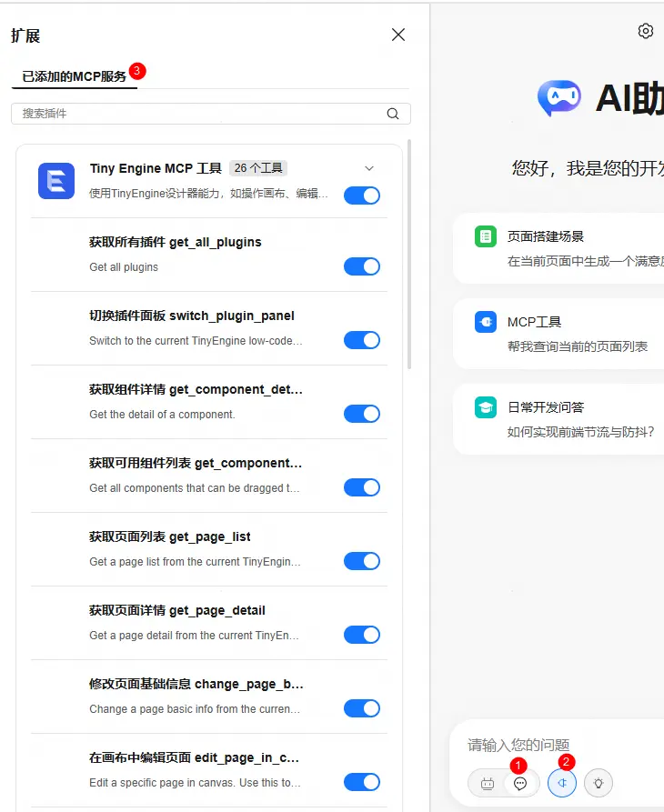
Task: Close the 扩展 extensions panel
Action: tap(398, 35)
